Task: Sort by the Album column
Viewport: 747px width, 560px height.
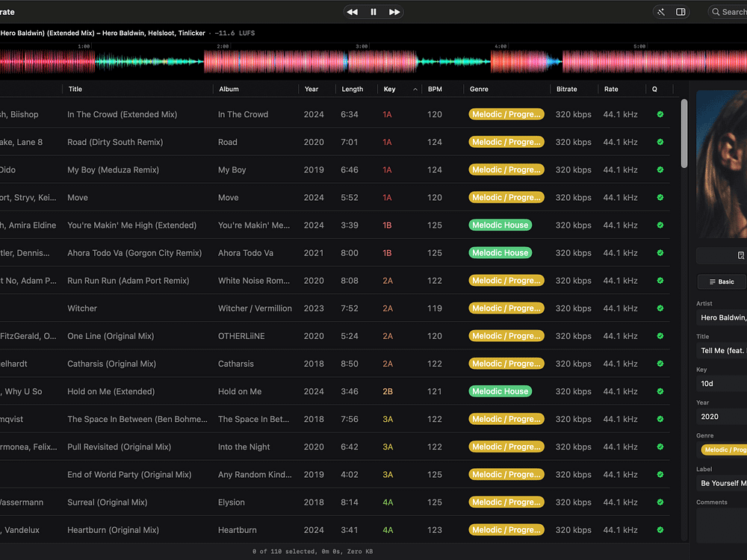Action: tap(229, 89)
